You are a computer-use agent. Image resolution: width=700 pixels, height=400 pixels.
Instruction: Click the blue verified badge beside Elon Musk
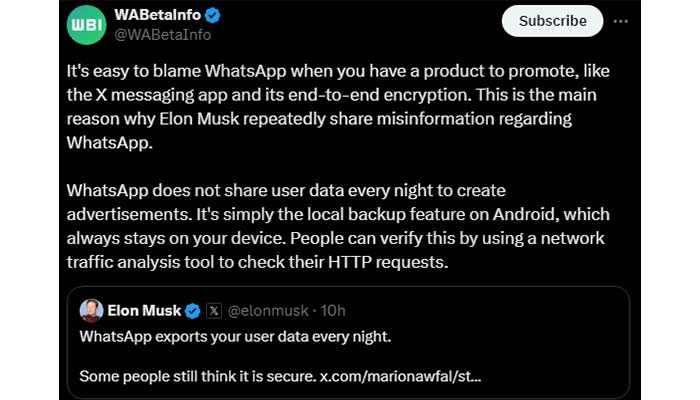tap(193, 310)
